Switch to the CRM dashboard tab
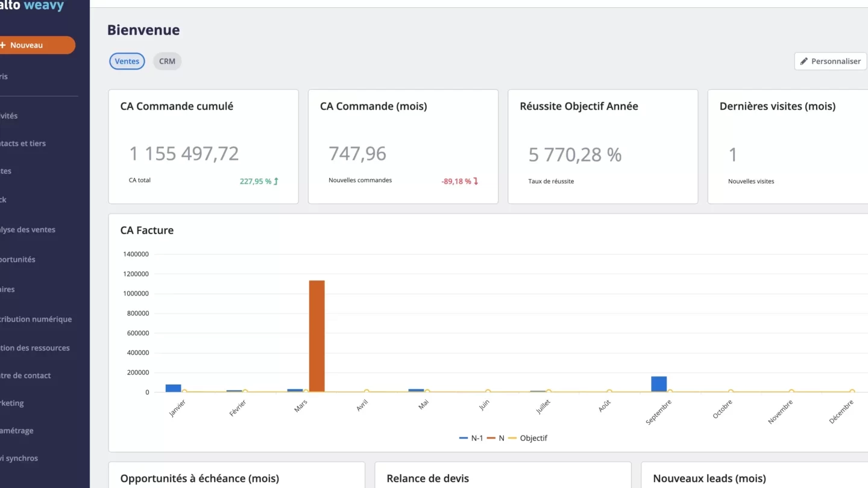 click(x=167, y=61)
